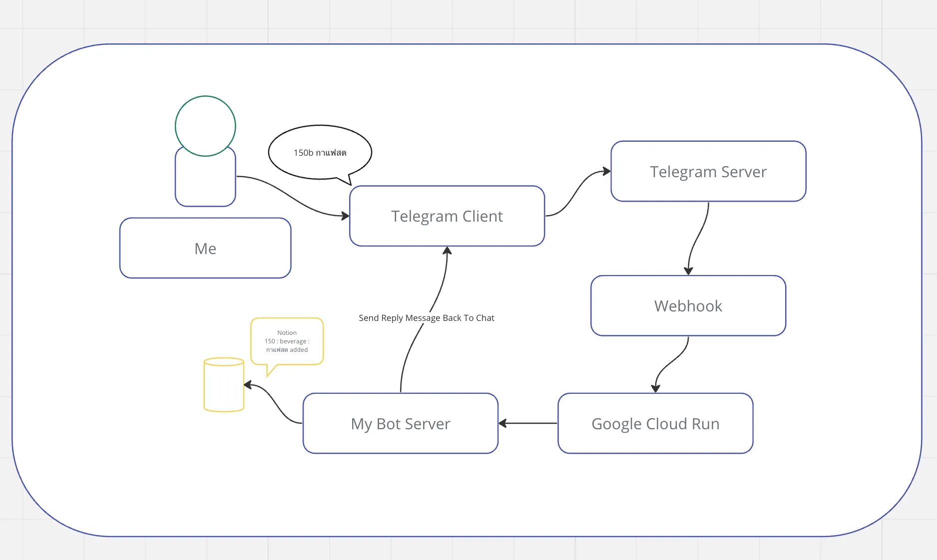
Task: Click the '150b' speech bubble
Action: coord(320,152)
